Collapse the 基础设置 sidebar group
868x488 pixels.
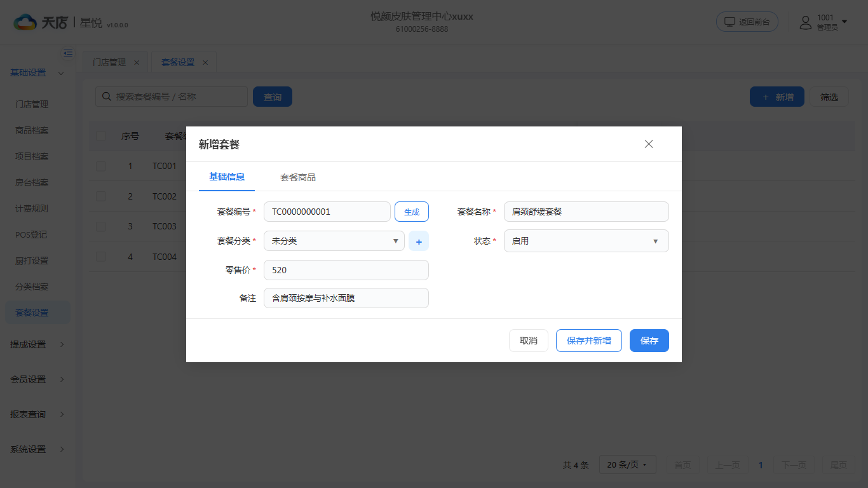[x=37, y=73]
